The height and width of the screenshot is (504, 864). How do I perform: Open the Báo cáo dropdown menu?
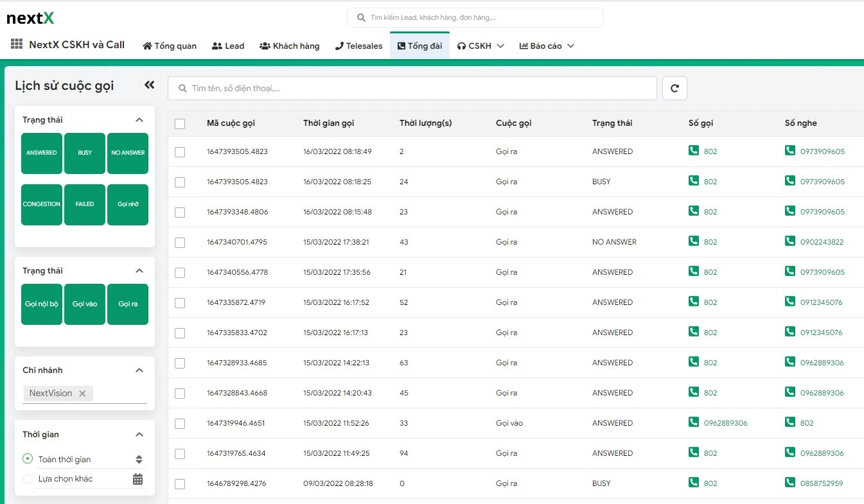[x=546, y=46]
